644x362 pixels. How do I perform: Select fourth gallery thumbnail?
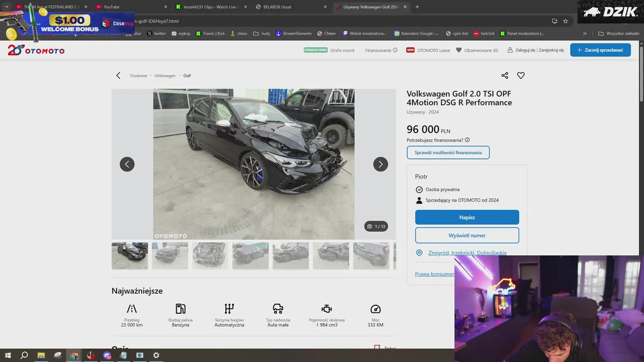(x=251, y=256)
